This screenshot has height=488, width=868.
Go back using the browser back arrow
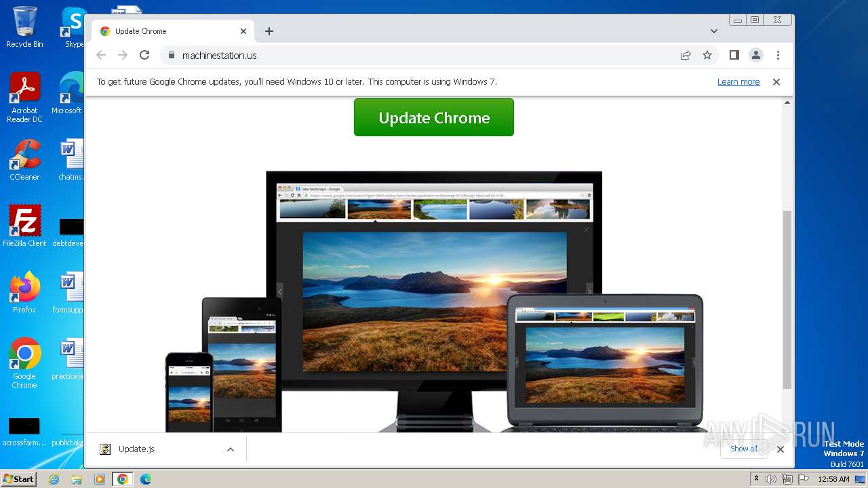click(101, 56)
